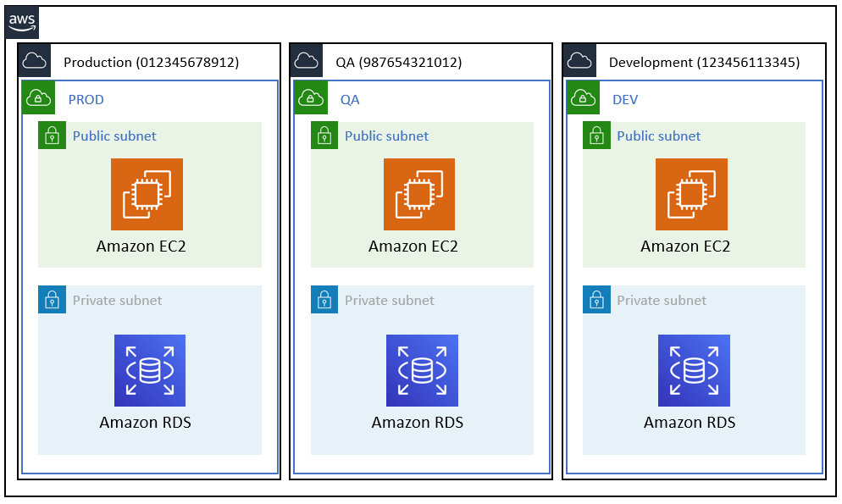Click the 'DEV' VPC label
Screen dimensions: 842x504
(x=626, y=100)
